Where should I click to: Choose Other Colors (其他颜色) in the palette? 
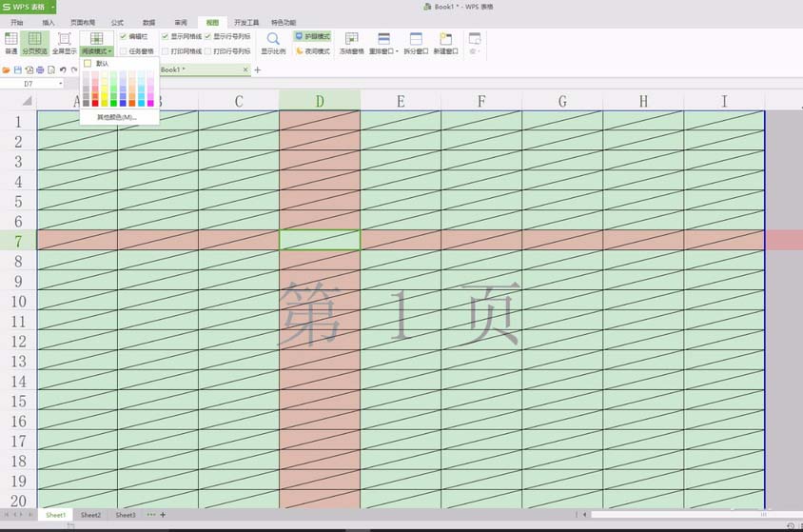tap(116, 117)
